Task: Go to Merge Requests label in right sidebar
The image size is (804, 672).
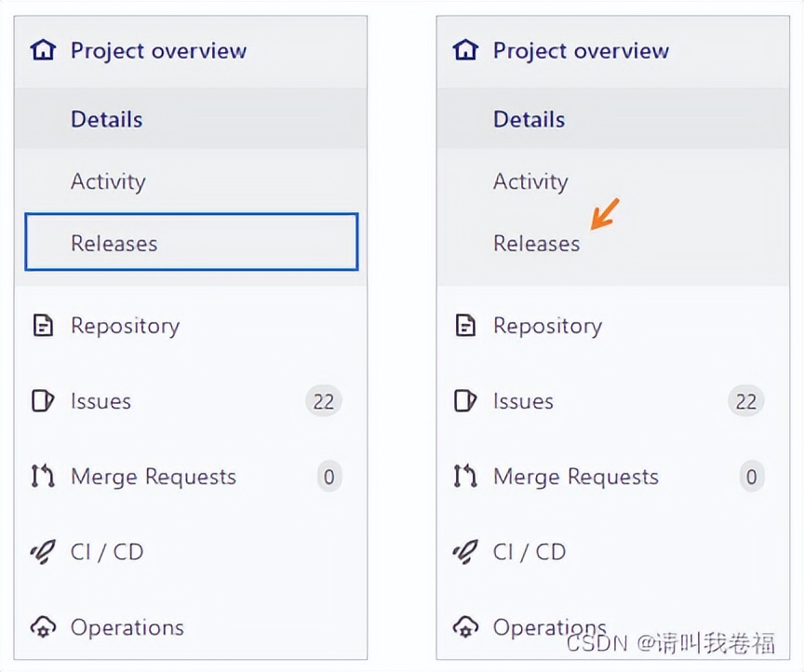Action: [575, 477]
